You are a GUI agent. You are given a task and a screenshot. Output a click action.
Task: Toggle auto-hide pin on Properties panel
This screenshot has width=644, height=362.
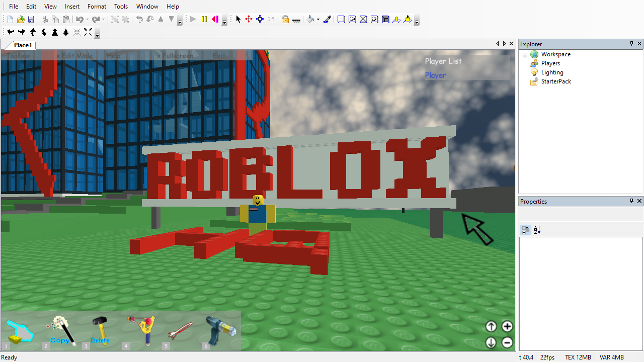click(632, 201)
